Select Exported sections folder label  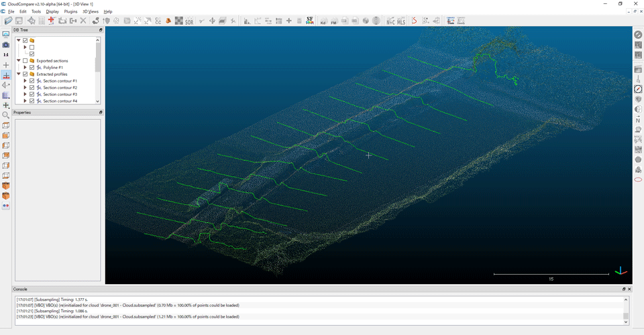click(x=52, y=61)
